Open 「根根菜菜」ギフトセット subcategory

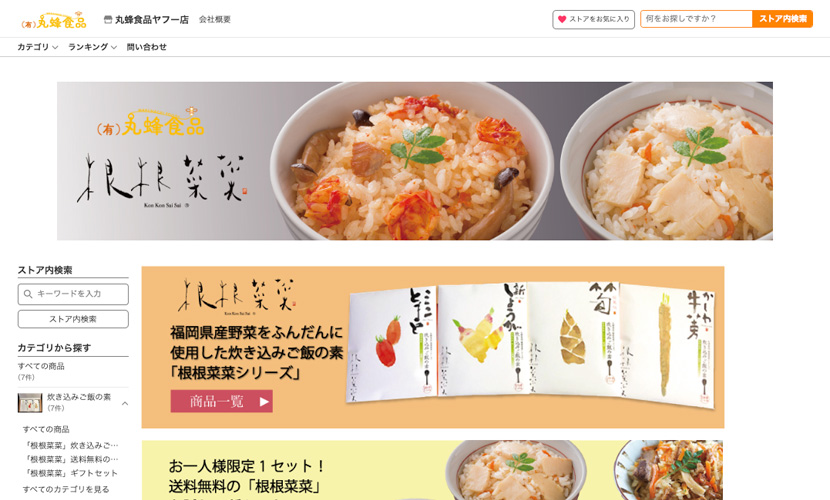pos(71,473)
